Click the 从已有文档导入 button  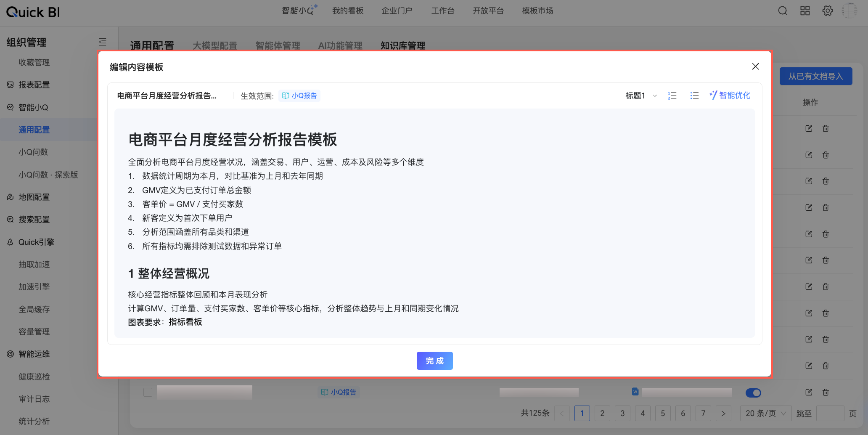tap(816, 76)
